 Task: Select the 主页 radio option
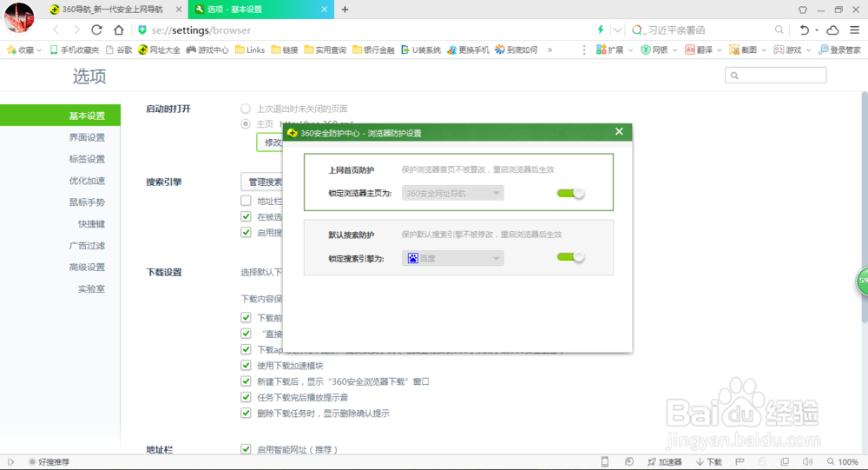(x=246, y=123)
